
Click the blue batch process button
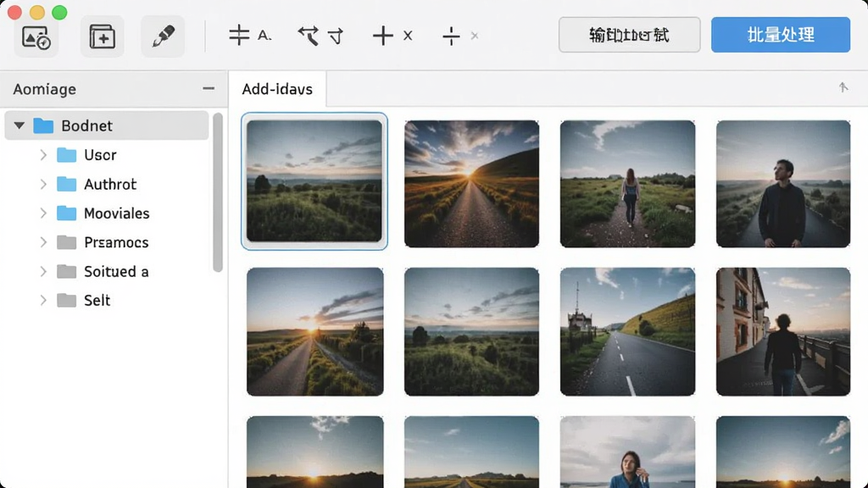click(x=781, y=35)
